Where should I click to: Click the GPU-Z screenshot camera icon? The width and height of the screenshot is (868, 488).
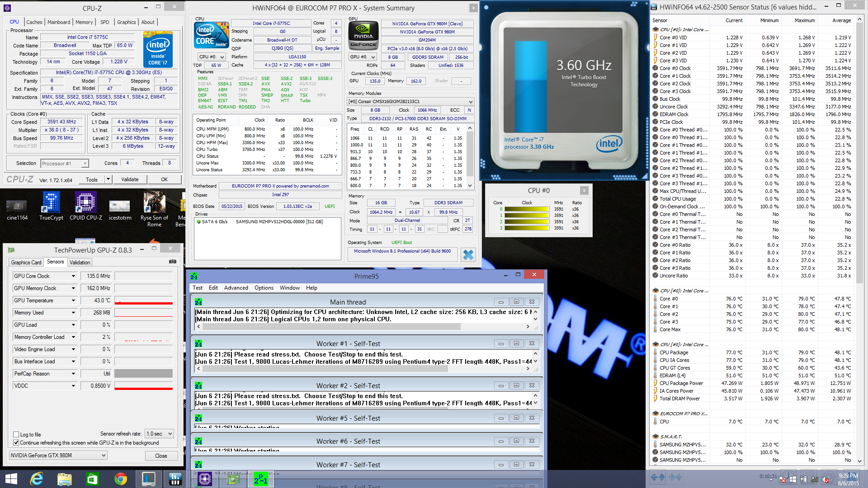[172, 262]
